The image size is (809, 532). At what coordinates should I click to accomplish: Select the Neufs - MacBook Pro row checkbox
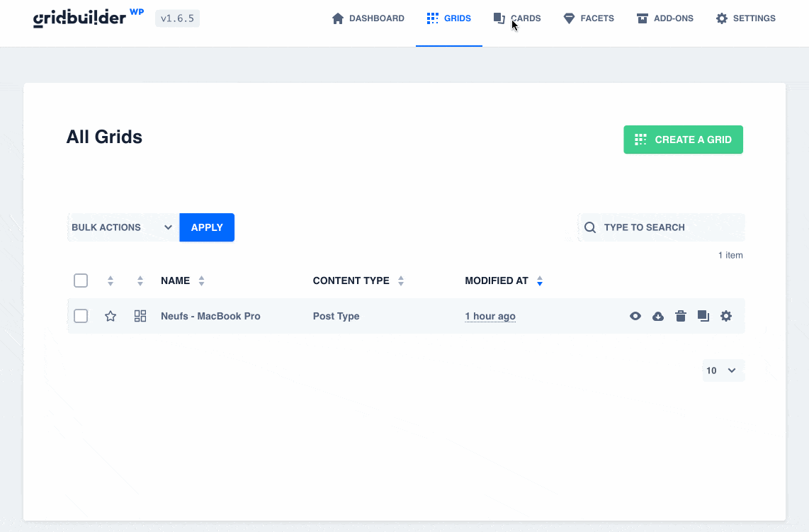pos(81,317)
